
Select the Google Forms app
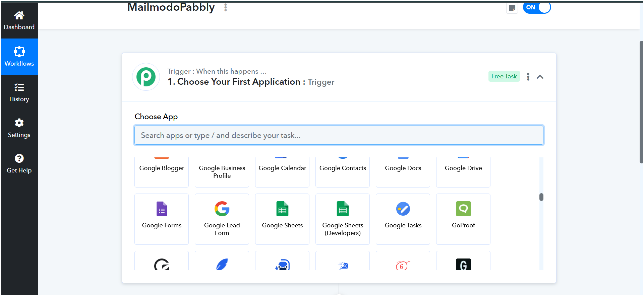162,219
